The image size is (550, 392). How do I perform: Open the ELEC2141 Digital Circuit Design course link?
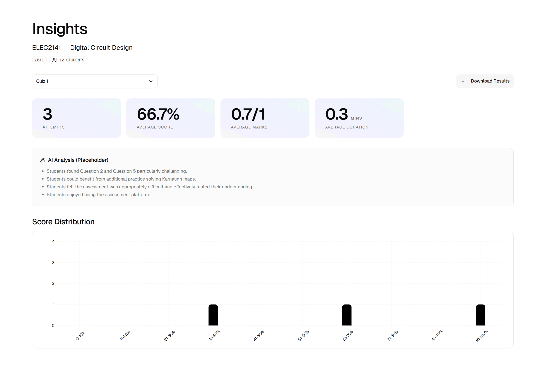82,47
